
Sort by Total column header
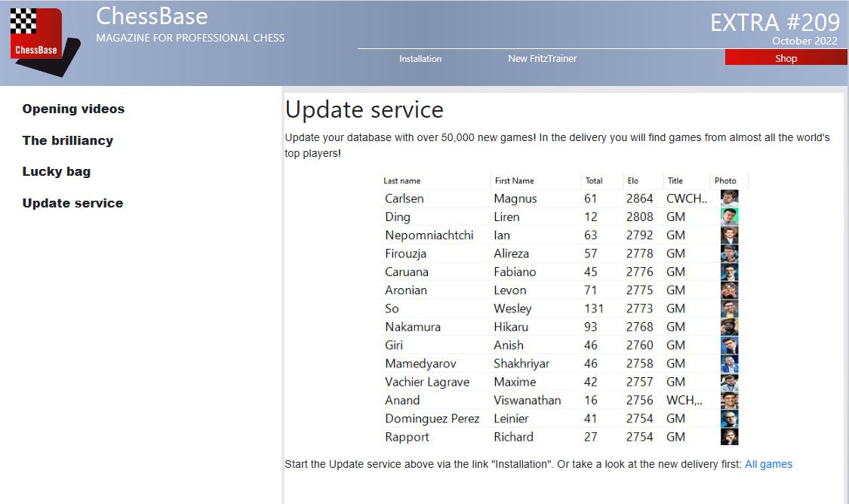[594, 181]
